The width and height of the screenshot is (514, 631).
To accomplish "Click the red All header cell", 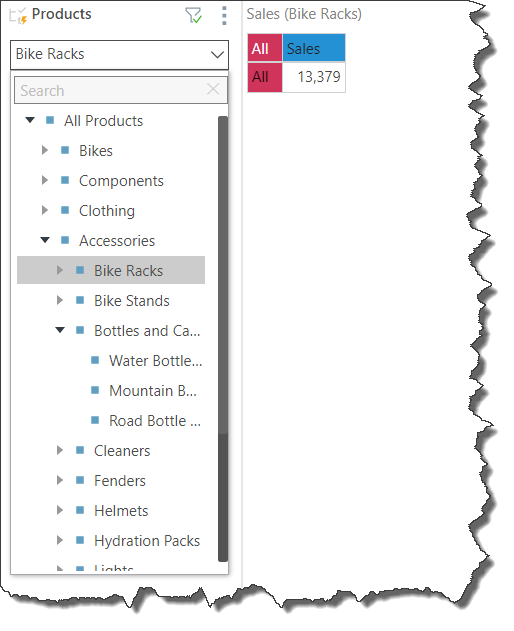I will pos(264,48).
